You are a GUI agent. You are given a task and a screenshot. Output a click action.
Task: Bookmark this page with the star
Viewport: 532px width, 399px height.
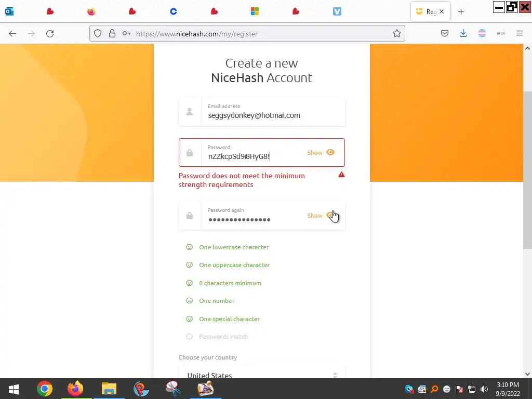396,33
